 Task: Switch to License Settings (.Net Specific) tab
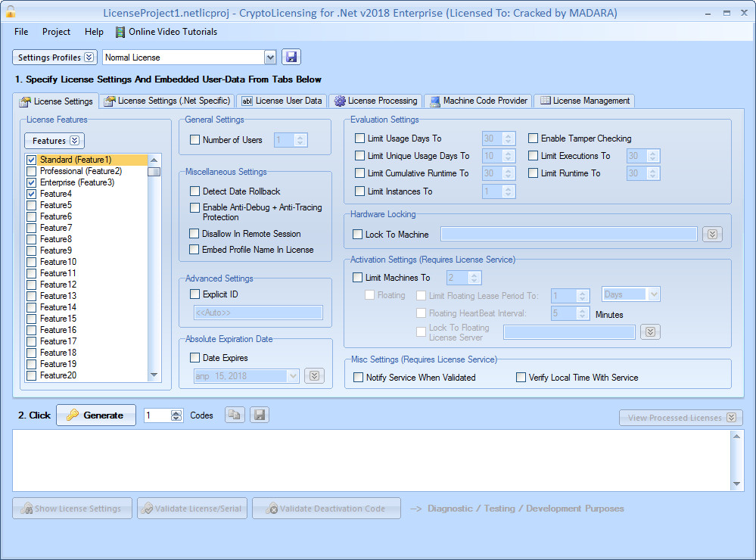click(x=167, y=101)
